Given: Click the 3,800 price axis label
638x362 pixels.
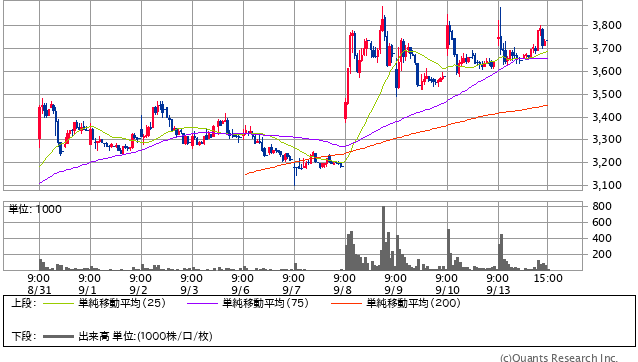Looking at the screenshot, I should click(x=607, y=25).
